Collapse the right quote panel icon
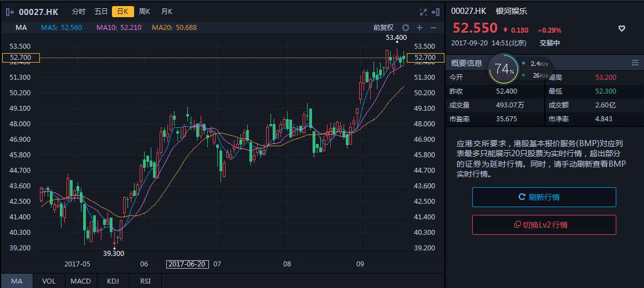Screen dimensions: 644x288 436,12
